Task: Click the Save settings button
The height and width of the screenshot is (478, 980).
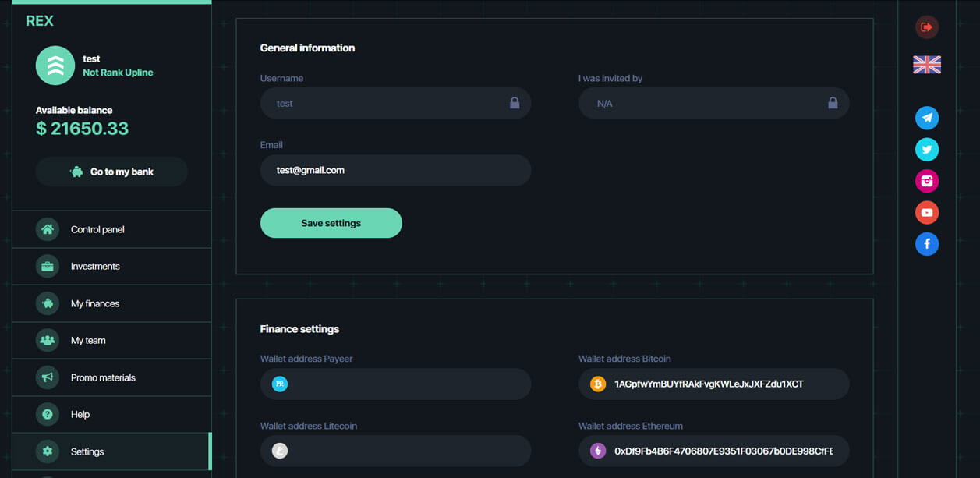Action: coord(331,223)
